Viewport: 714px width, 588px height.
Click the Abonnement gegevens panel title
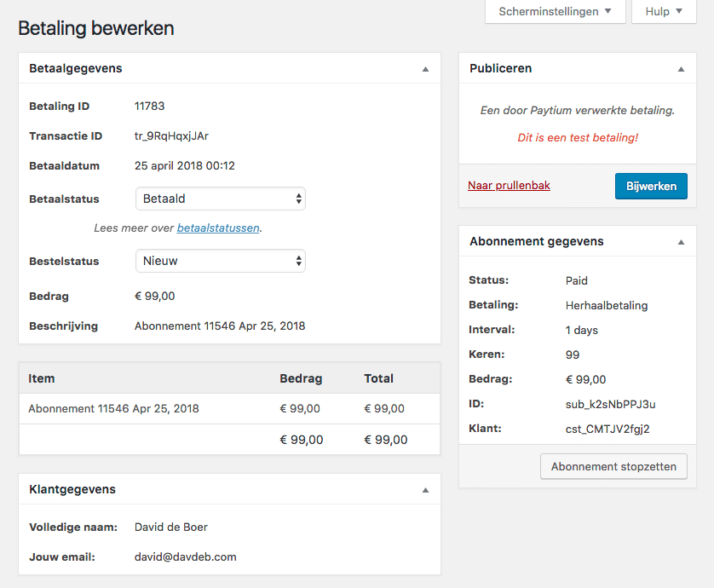click(537, 241)
